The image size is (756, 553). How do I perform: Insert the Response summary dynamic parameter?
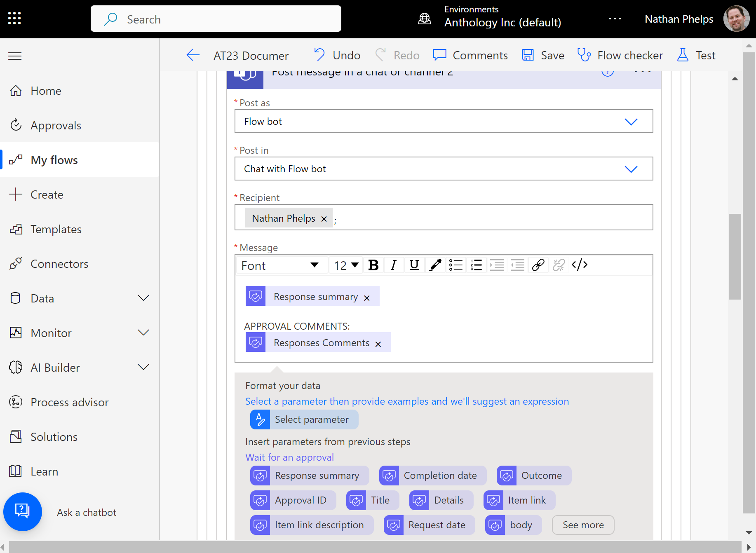click(x=310, y=476)
